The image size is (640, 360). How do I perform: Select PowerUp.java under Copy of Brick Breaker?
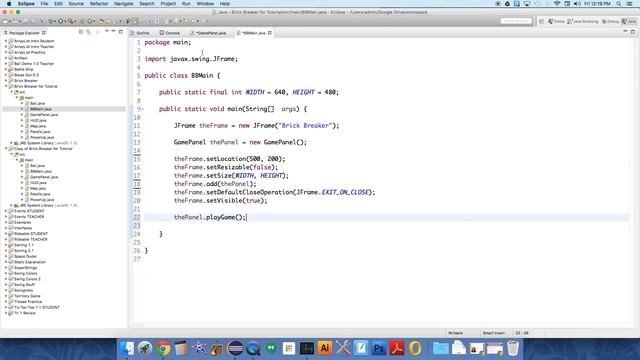click(42, 200)
